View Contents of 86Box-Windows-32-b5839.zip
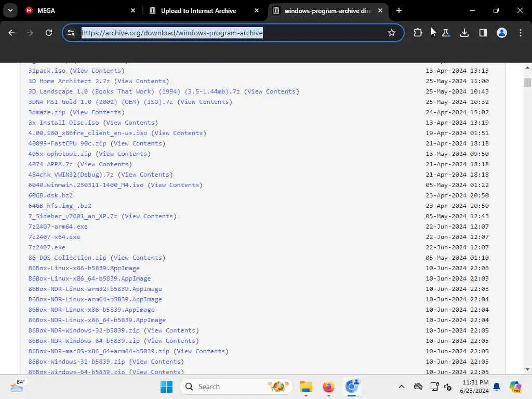The width and height of the screenshot is (532, 399). [x=156, y=362]
